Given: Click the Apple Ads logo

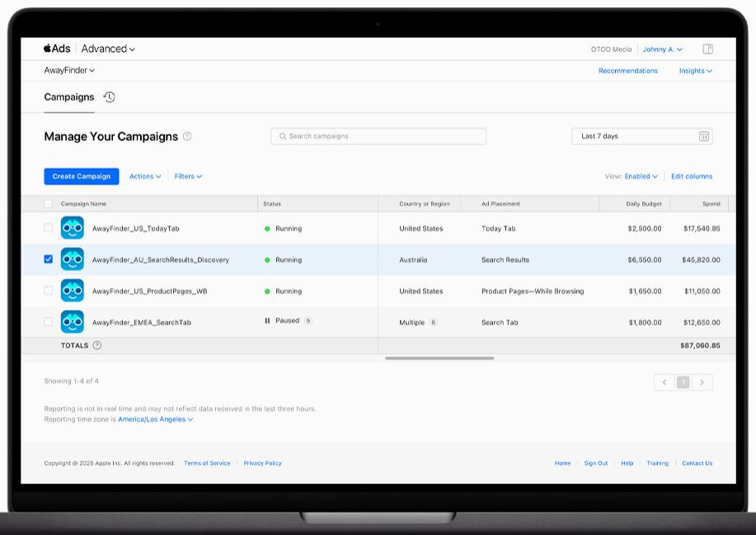Looking at the screenshot, I should [57, 49].
